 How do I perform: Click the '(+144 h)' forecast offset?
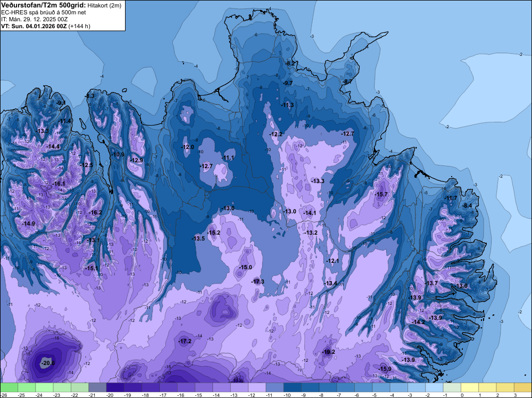coord(79,26)
